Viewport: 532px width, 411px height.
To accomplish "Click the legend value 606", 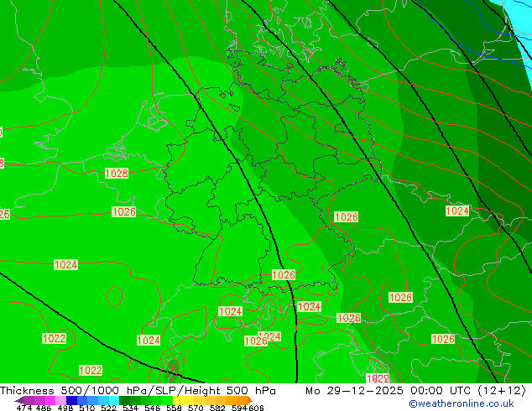I will [255, 408].
